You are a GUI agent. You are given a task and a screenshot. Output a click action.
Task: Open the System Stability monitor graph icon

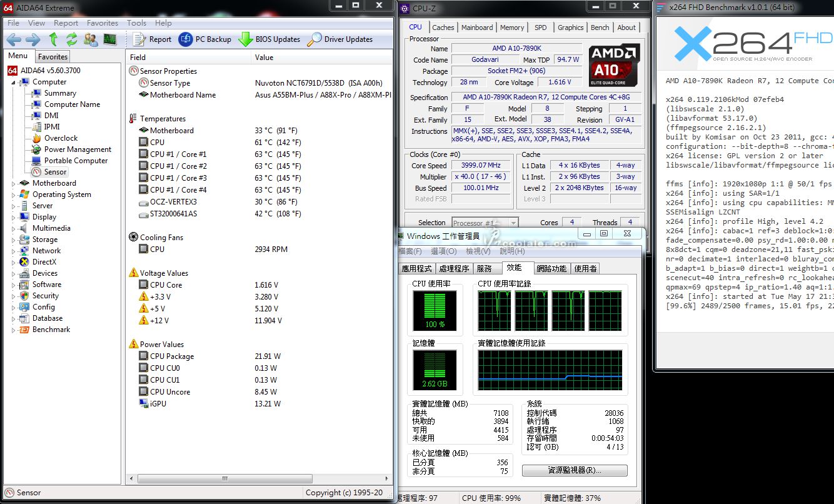[110, 39]
